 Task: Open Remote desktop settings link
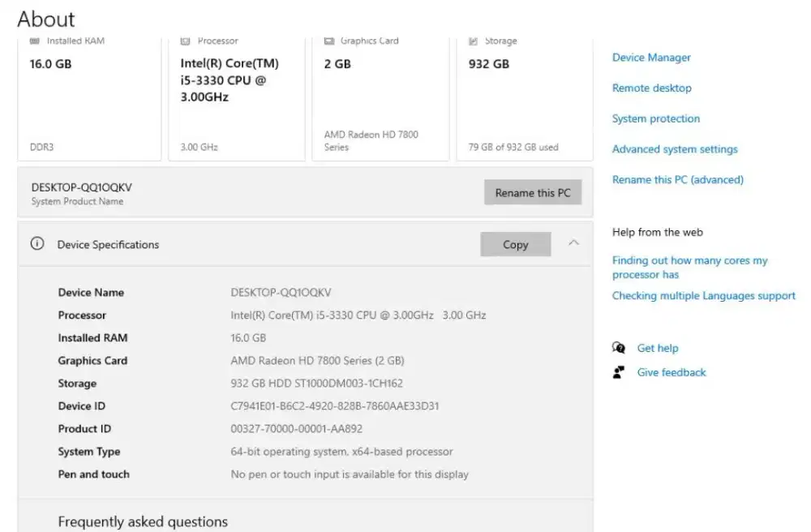click(651, 88)
